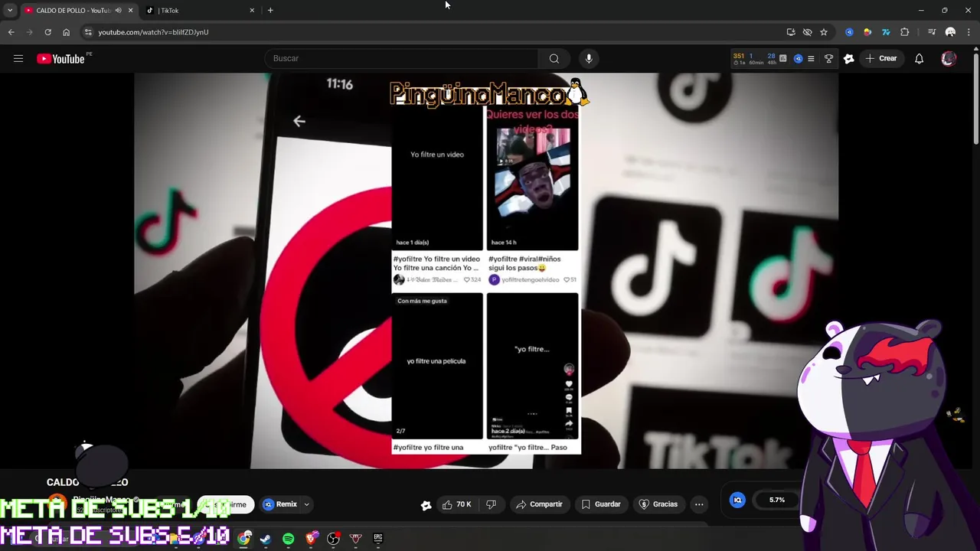Open Epic Games launcher in the taskbar

[x=378, y=539]
